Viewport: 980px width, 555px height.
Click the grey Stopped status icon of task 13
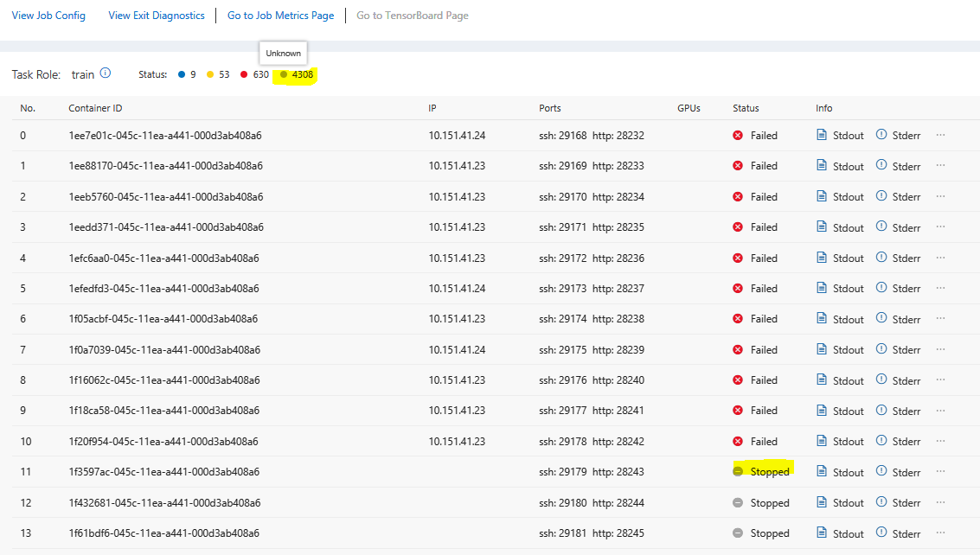coord(738,533)
